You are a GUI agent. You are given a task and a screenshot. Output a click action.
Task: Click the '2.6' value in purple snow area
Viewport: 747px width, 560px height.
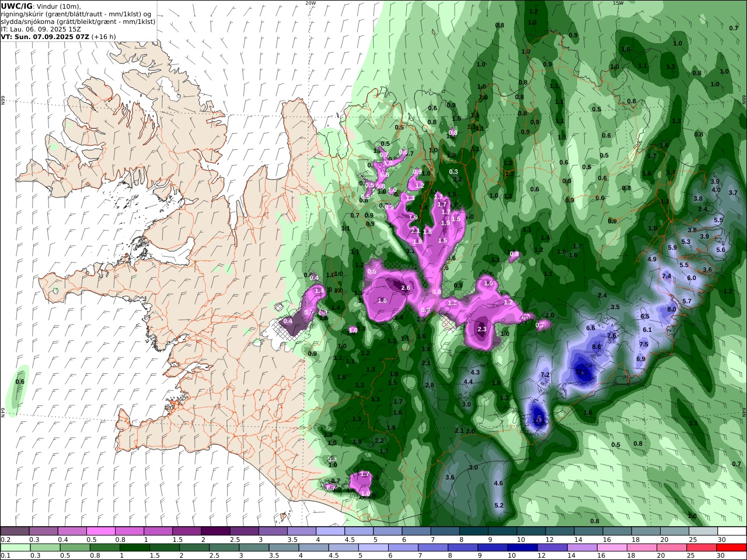click(x=406, y=288)
